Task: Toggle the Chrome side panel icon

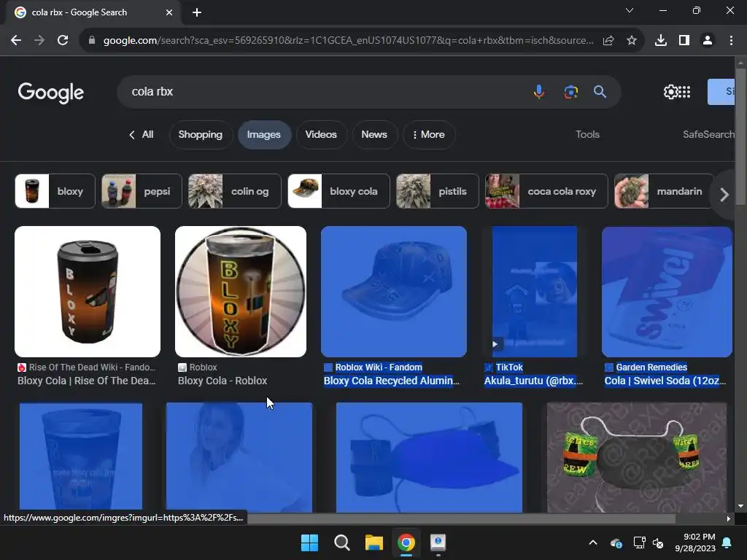Action: [x=684, y=41]
